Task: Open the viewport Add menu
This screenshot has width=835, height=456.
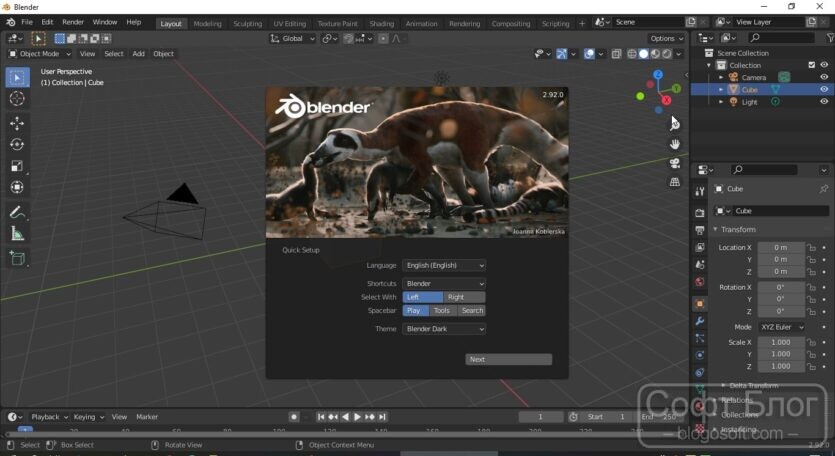Action: point(138,54)
